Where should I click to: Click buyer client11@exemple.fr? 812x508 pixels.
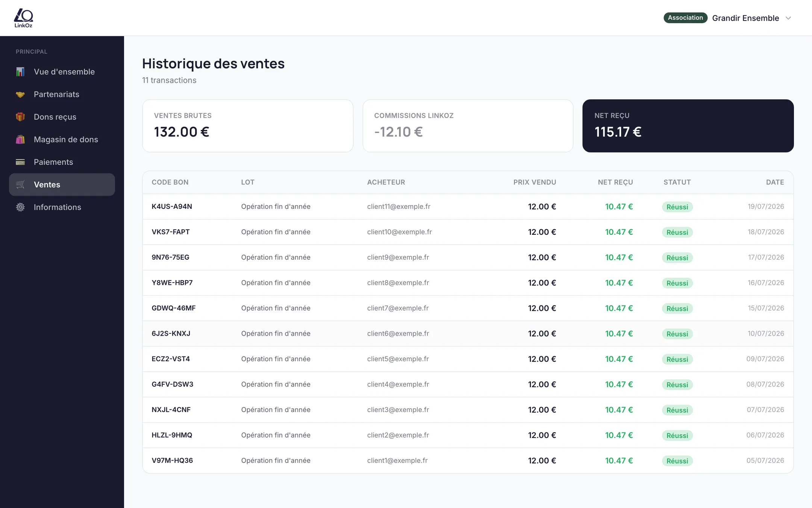pos(399,207)
